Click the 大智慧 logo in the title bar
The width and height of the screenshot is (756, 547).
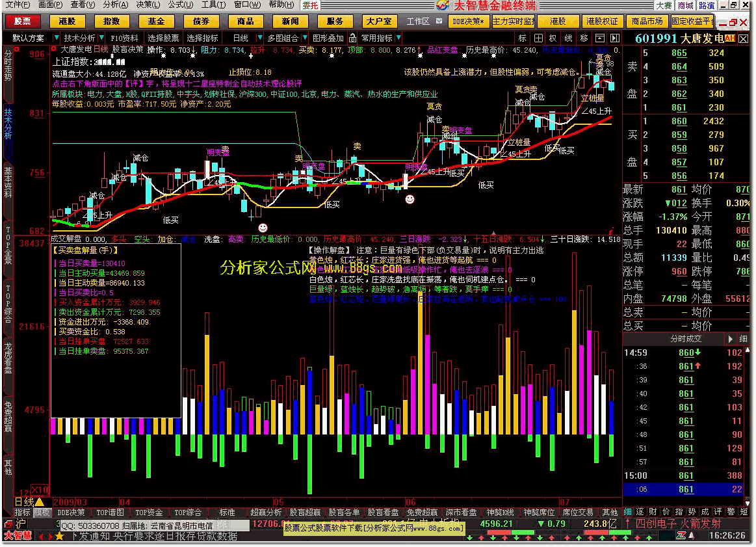pos(443,5)
